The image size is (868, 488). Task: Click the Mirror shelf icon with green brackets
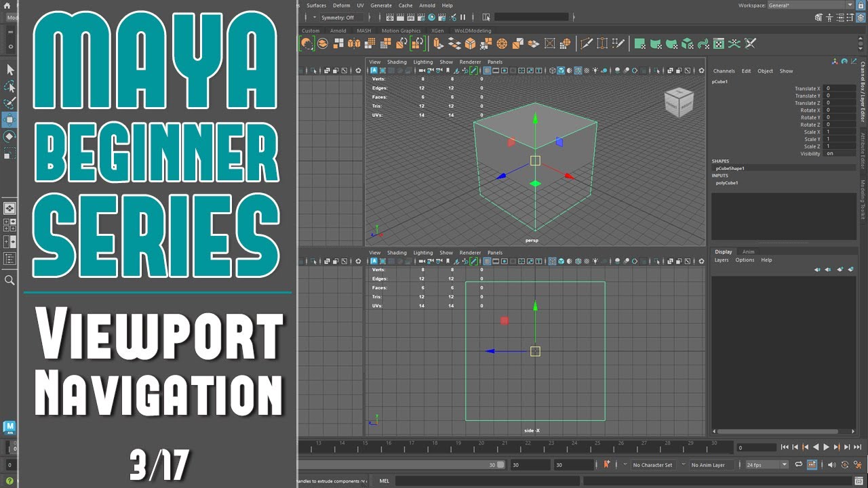point(418,44)
